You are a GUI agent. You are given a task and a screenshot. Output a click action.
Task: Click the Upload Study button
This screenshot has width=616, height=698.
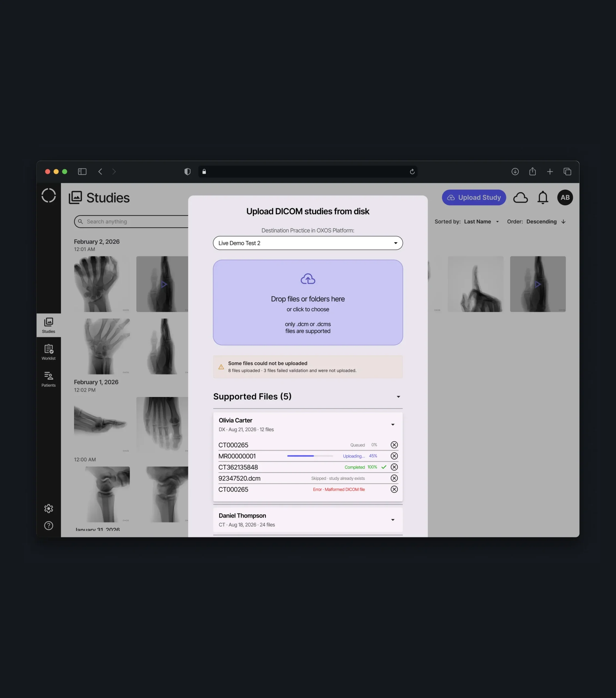[474, 197]
